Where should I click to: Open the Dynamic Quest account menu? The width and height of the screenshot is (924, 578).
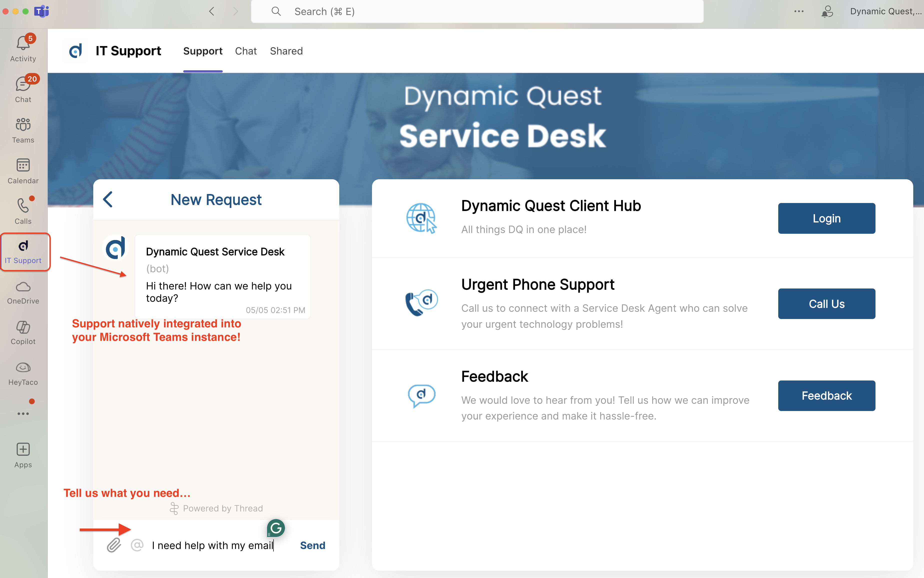885,11
